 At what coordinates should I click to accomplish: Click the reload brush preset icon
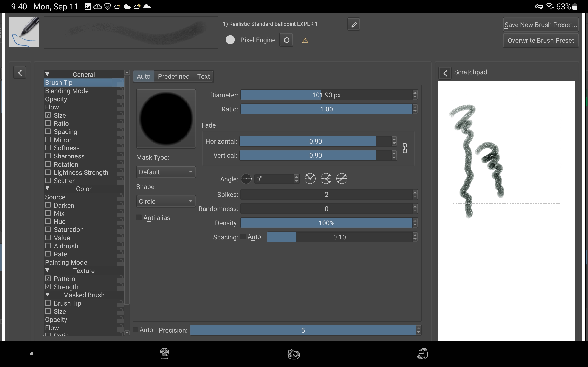tap(286, 40)
